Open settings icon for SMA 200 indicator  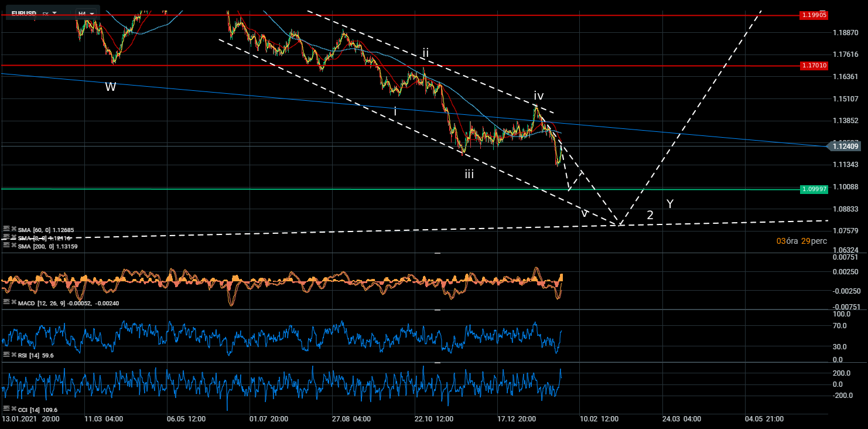click(6, 246)
